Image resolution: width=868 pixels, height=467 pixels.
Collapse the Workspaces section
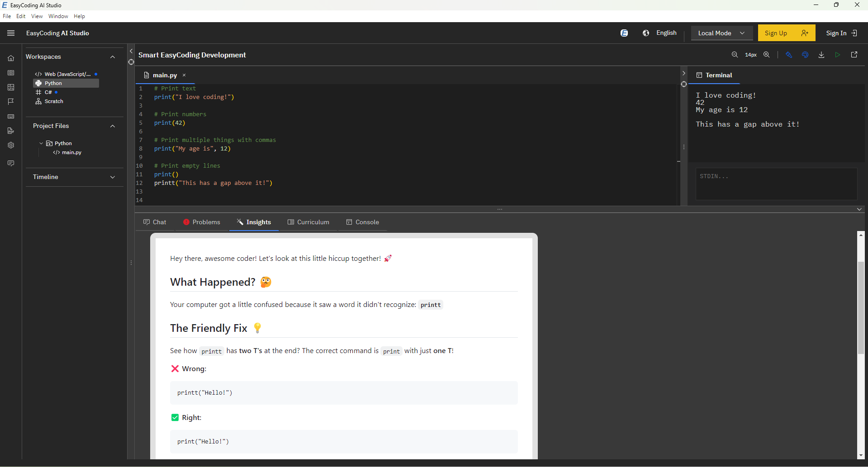pyautogui.click(x=113, y=57)
